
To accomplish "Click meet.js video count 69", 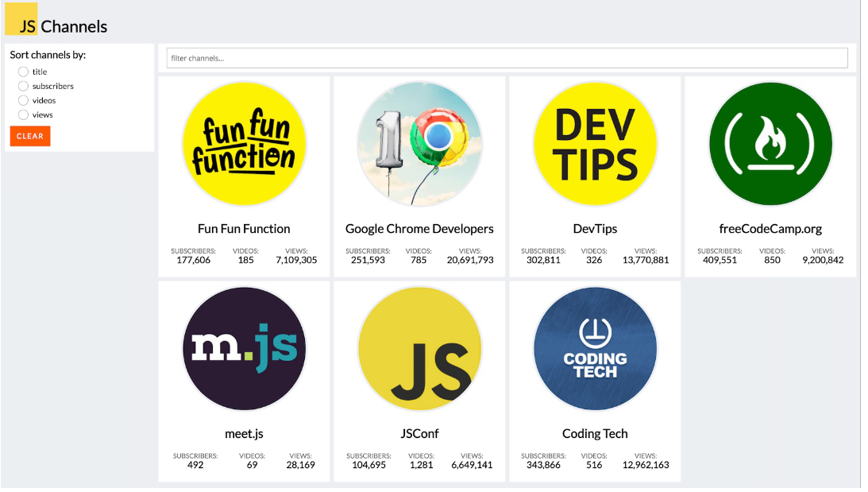I will [252, 465].
